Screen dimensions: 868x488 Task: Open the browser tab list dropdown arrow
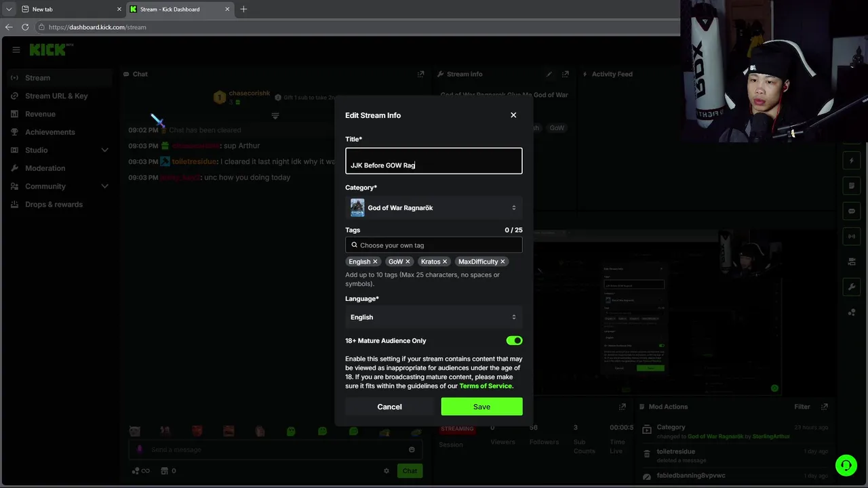[x=8, y=9]
